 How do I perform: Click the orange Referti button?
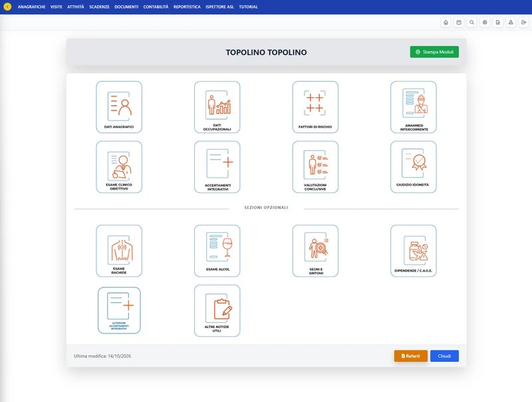[410, 356]
